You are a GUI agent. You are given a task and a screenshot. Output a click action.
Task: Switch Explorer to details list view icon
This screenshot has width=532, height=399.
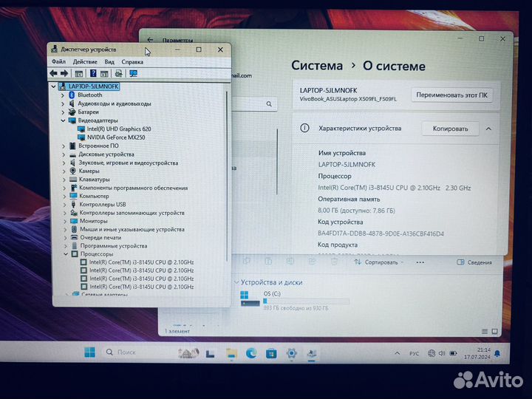pos(485,331)
